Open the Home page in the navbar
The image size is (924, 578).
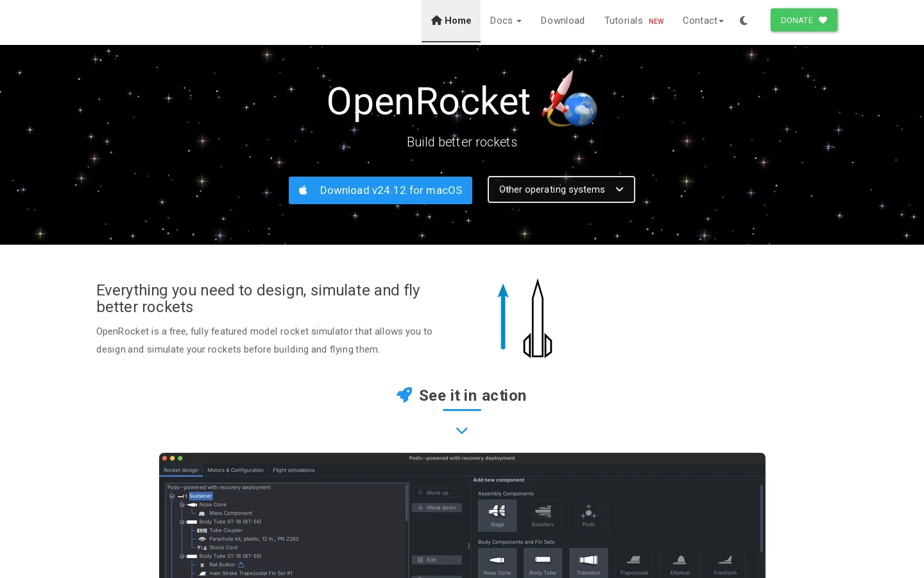point(451,21)
